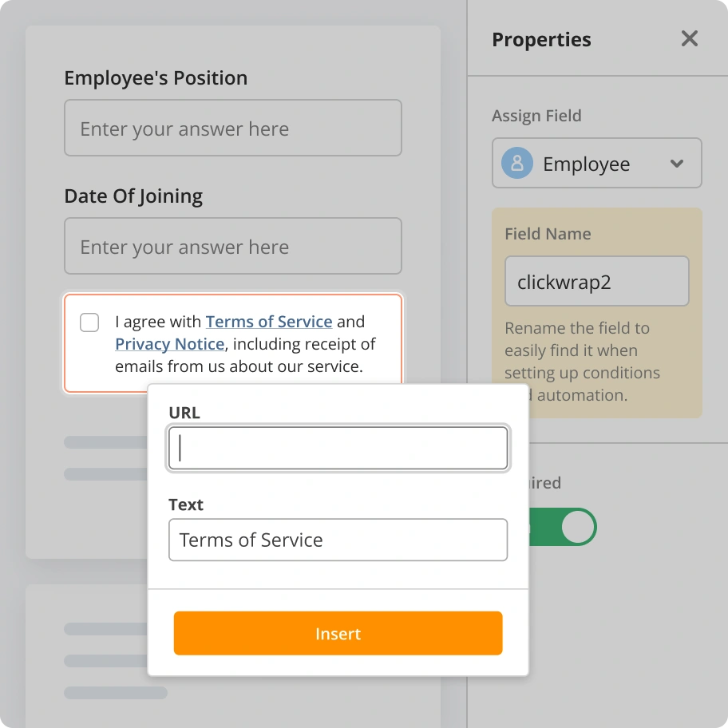Select the Employee's Position question label
The height and width of the screenshot is (728, 728).
coord(155,77)
